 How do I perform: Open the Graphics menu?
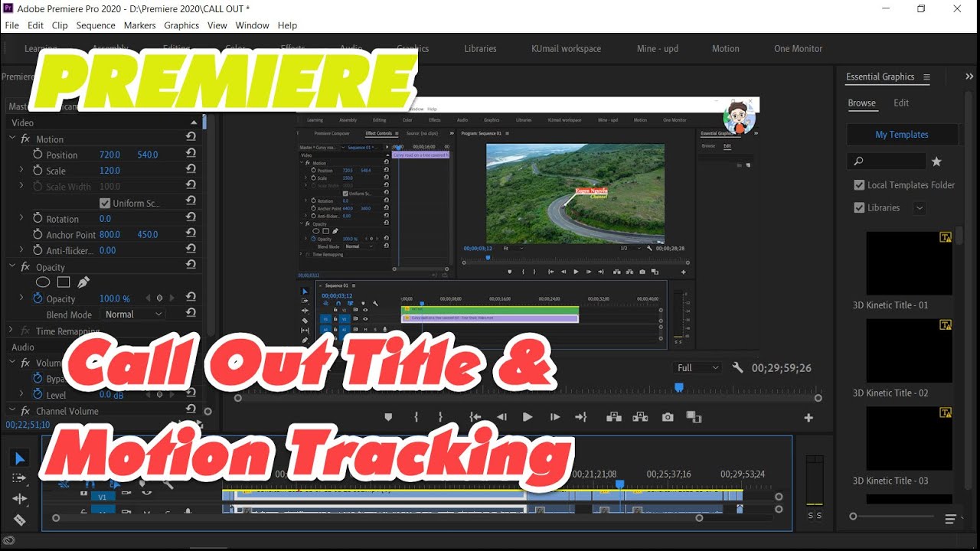(x=181, y=25)
